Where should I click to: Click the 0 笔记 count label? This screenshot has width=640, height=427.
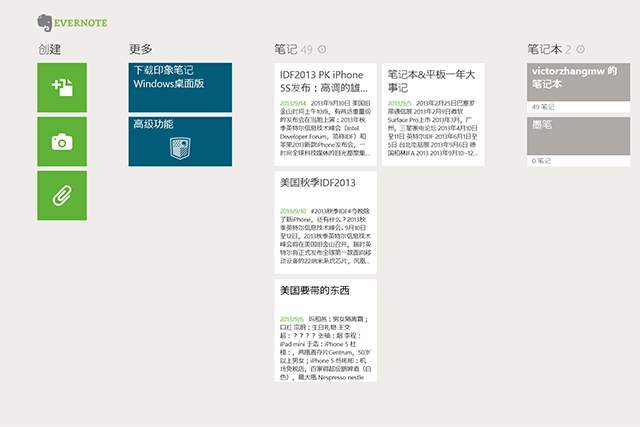(x=541, y=161)
